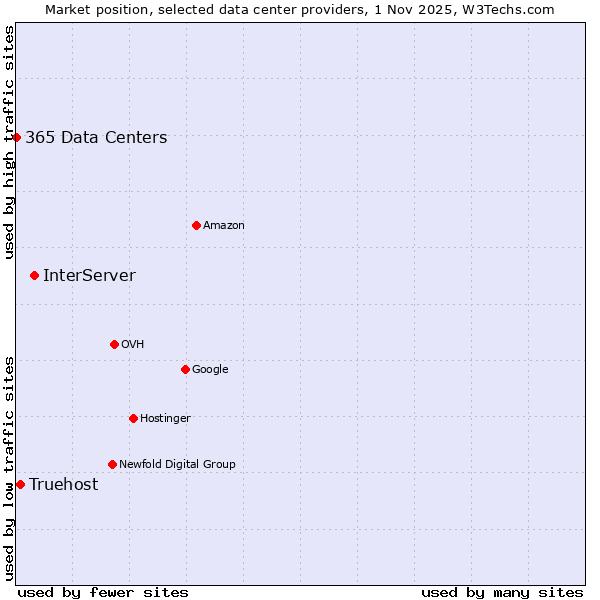This screenshot has height=600, width=600.
Task: Click the red marker for 365 Data Centers
Action: click(x=17, y=137)
